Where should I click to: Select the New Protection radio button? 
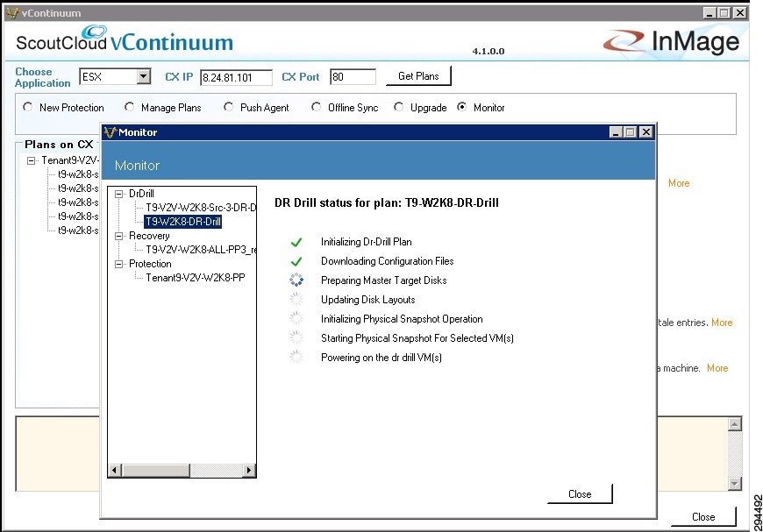[x=28, y=107]
